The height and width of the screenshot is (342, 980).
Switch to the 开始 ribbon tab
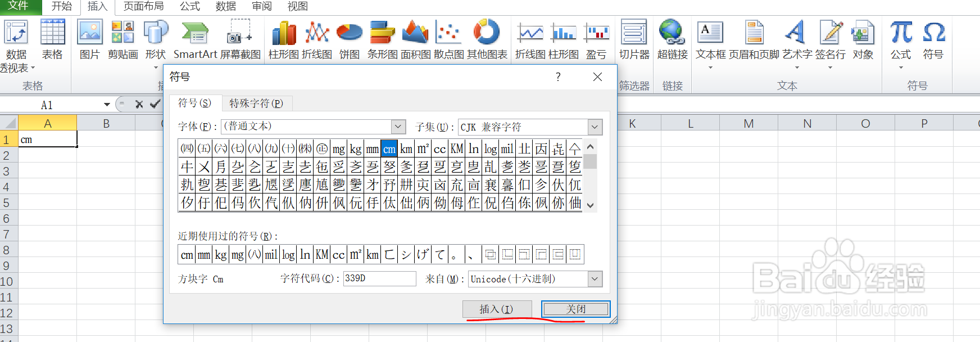[x=61, y=6]
